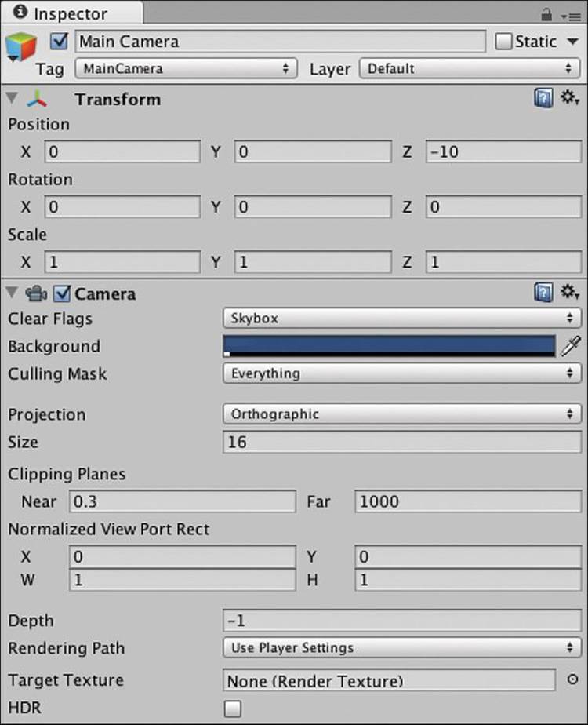Toggle the Main Camera active checkbox

point(59,41)
